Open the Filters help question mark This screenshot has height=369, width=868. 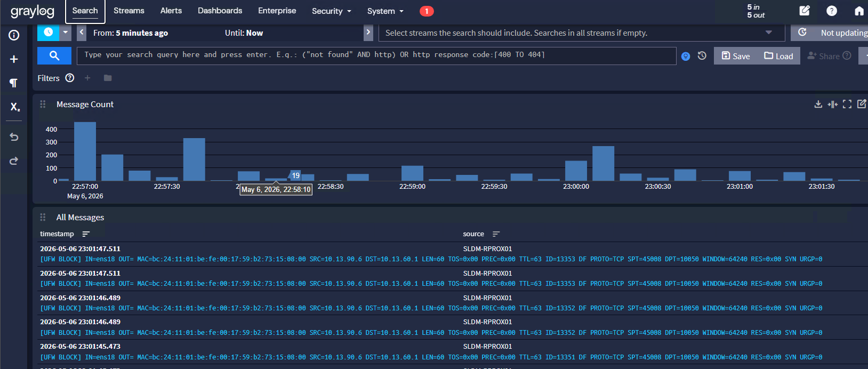pyautogui.click(x=70, y=78)
